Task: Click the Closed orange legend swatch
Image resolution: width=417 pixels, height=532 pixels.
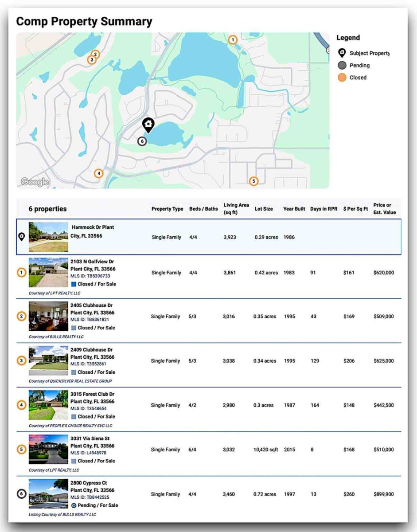Action: [x=342, y=78]
